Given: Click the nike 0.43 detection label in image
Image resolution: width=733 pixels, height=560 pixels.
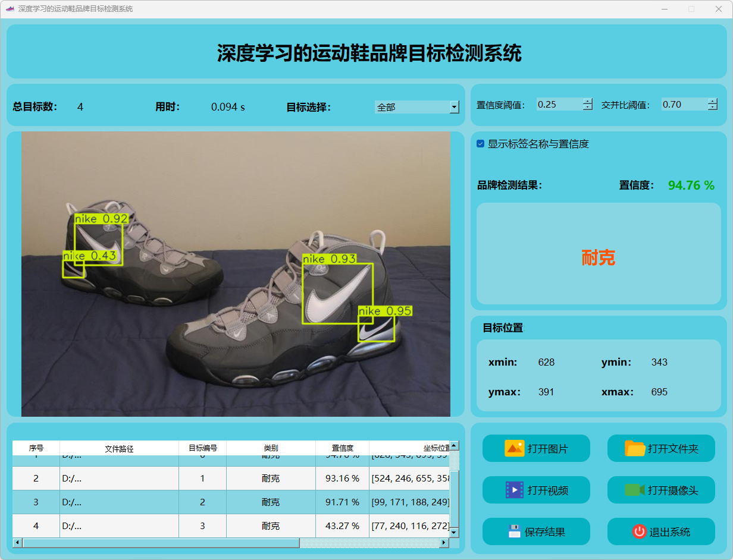Looking at the screenshot, I should 90,256.
